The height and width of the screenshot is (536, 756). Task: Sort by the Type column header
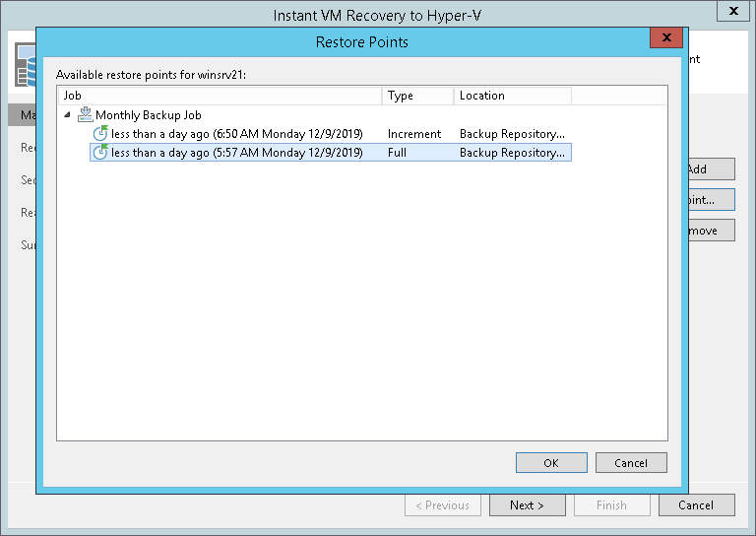(x=418, y=96)
